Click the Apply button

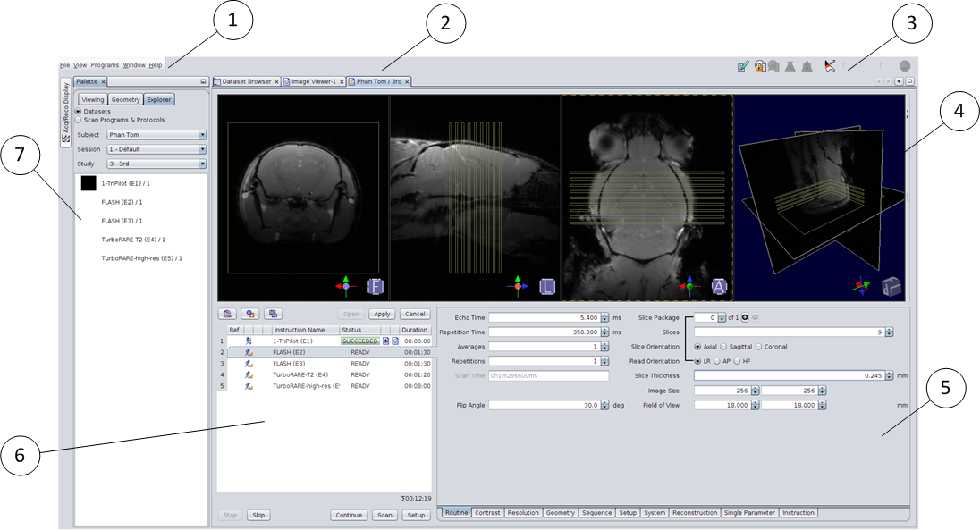[x=382, y=314]
